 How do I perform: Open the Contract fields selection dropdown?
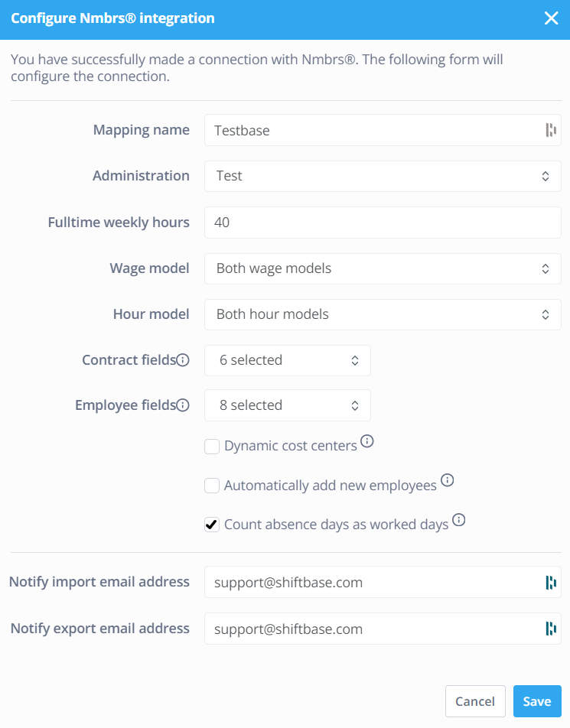tap(287, 359)
